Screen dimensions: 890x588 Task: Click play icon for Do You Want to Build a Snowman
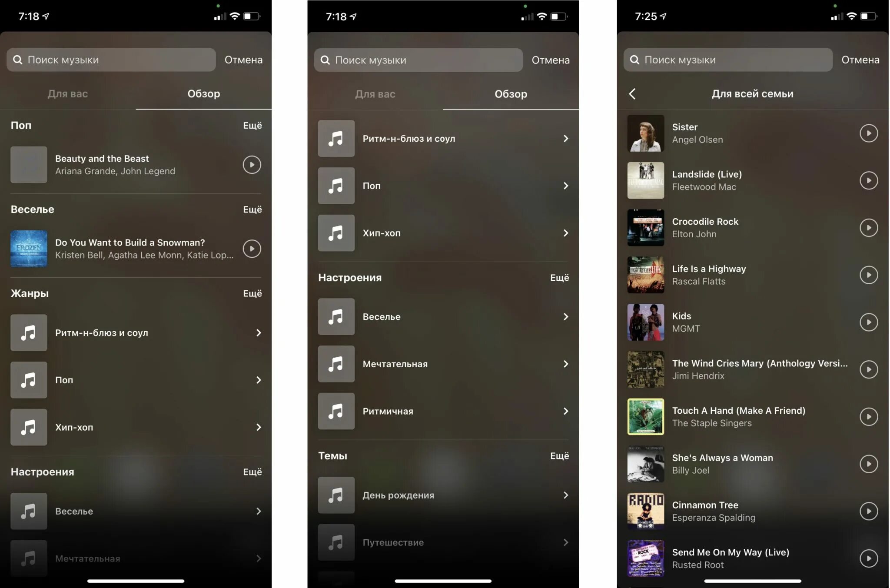251,248
